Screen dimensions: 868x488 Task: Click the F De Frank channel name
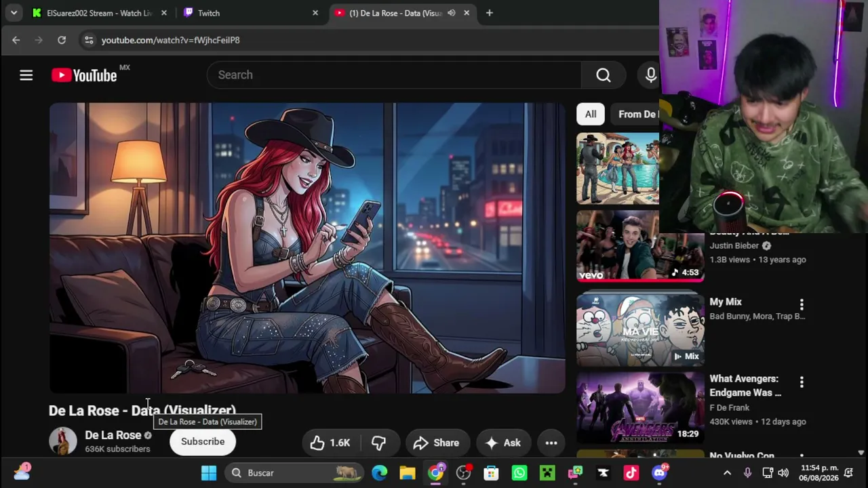(730, 407)
